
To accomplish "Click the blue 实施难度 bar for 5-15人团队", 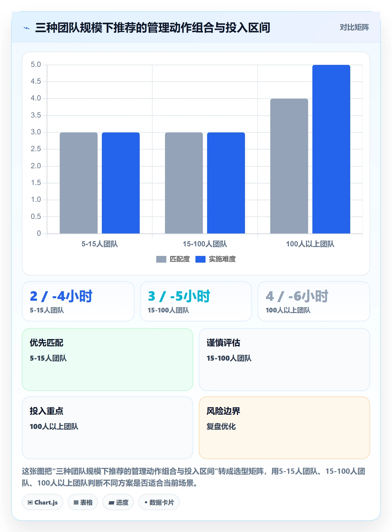I will (x=121, y=183).
